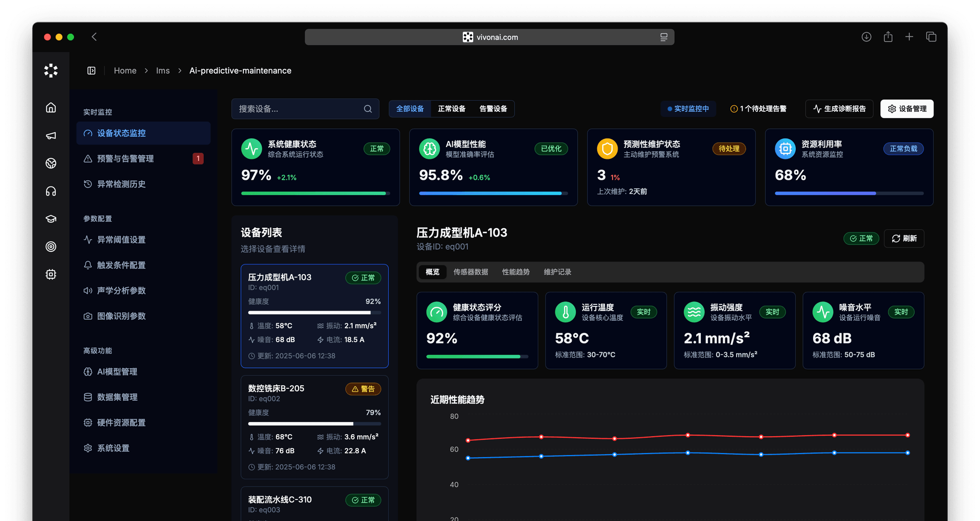The image size is (980, 521).
Task: Switch to the 传感器数据 tab
Action: point(471,272)
